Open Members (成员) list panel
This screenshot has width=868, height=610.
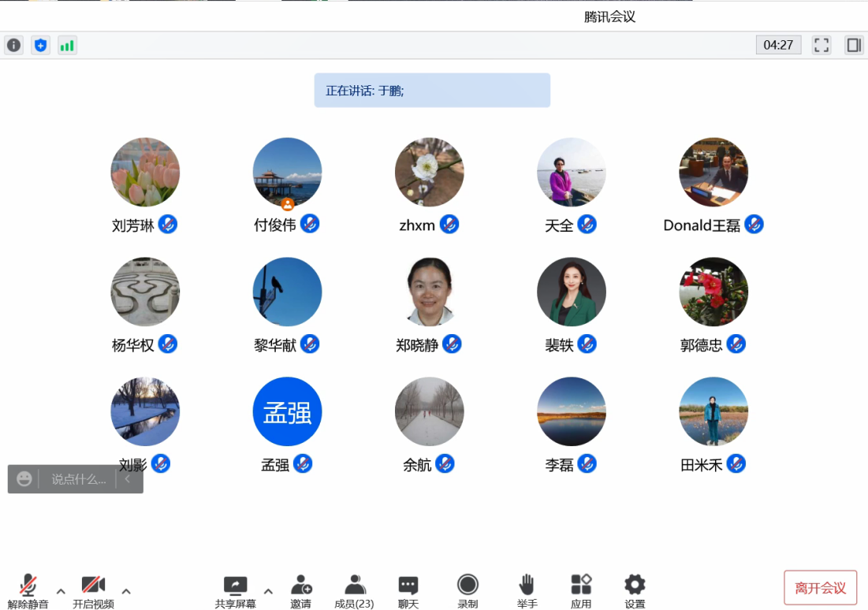tap(354, 590)
